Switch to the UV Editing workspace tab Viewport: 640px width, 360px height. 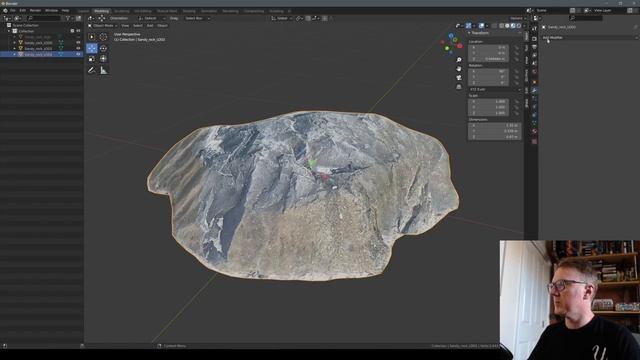point(143,11)
